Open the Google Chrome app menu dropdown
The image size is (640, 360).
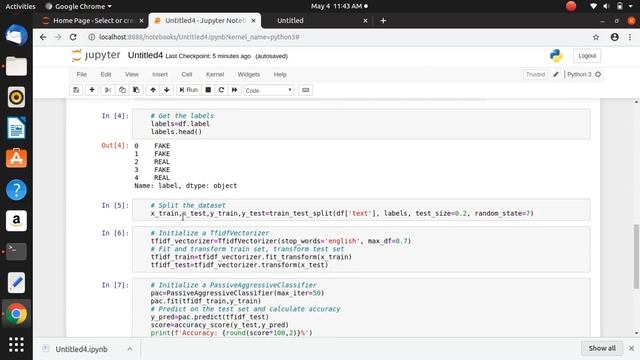pyautogui.click(x=78, y=7)
